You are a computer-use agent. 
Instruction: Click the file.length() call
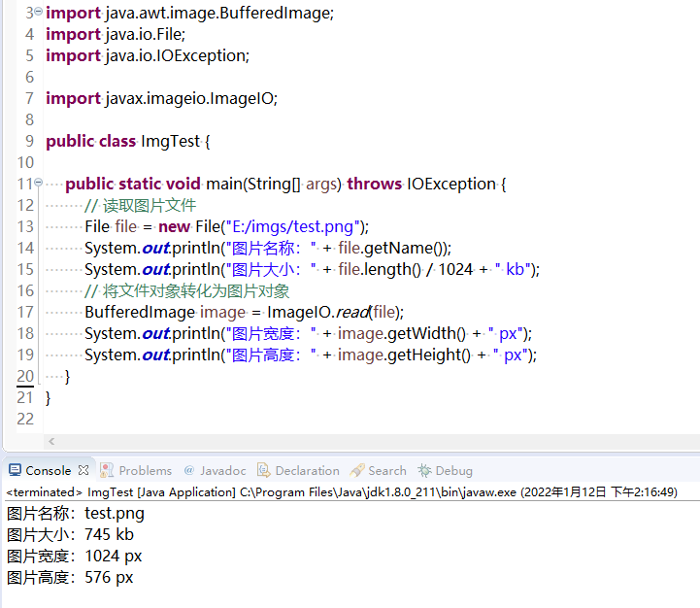coord(380,269)
